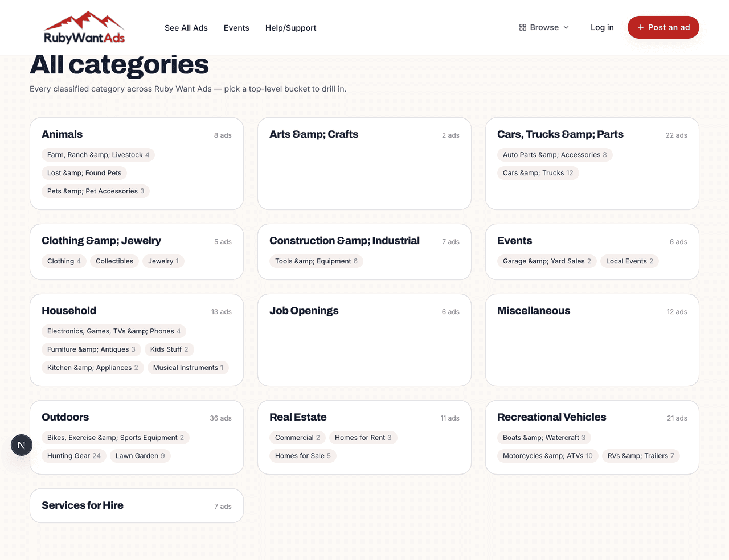Select the Hunting Gear subcategory chip

[73, 455]
